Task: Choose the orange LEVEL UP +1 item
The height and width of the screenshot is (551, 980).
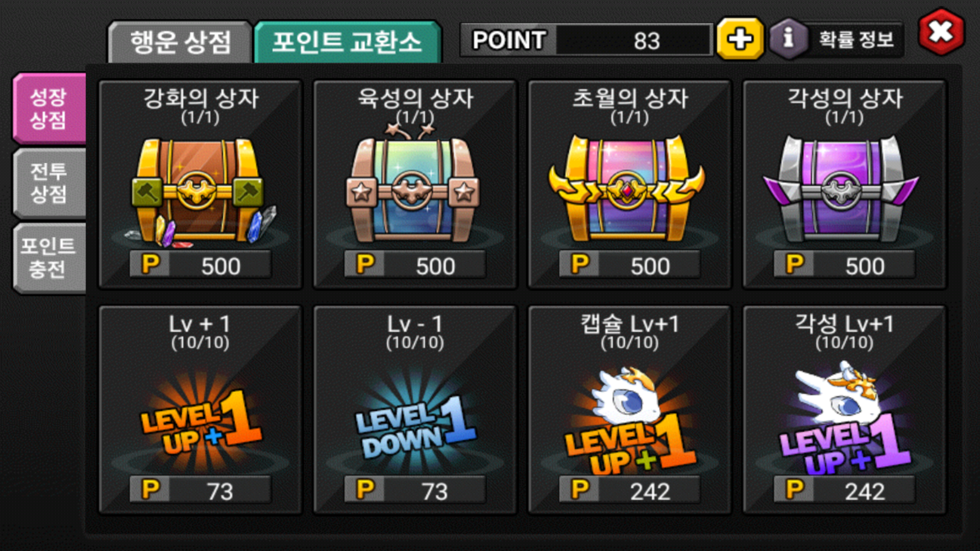Action: pyautogui.click(x=200, y=421)
